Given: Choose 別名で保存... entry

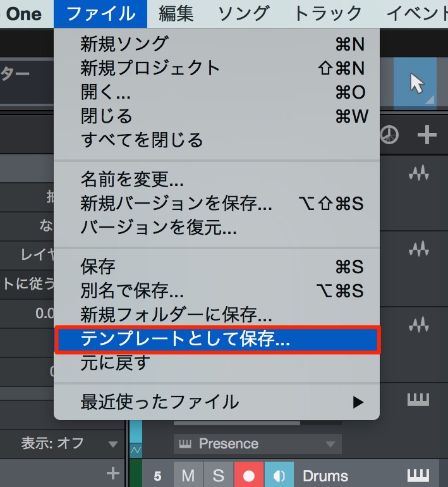Looking at the screenshot, I should pyautogui.click(x=217, y=291).
